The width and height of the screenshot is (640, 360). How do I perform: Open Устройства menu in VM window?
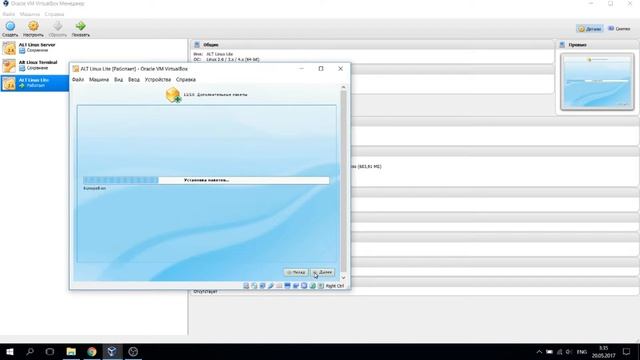pos(158,80)
